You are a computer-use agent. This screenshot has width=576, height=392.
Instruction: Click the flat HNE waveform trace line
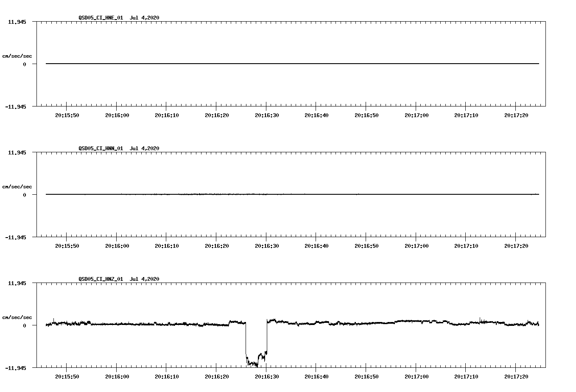[x=292, y=64]
